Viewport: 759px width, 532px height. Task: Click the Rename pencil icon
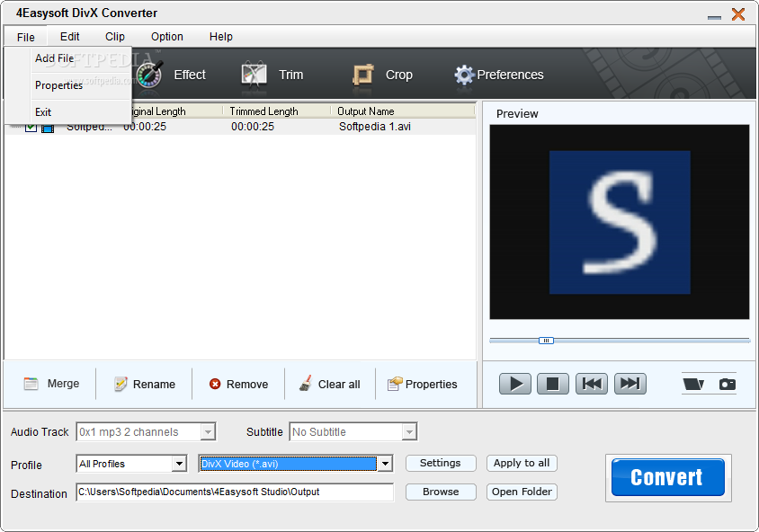121,384
